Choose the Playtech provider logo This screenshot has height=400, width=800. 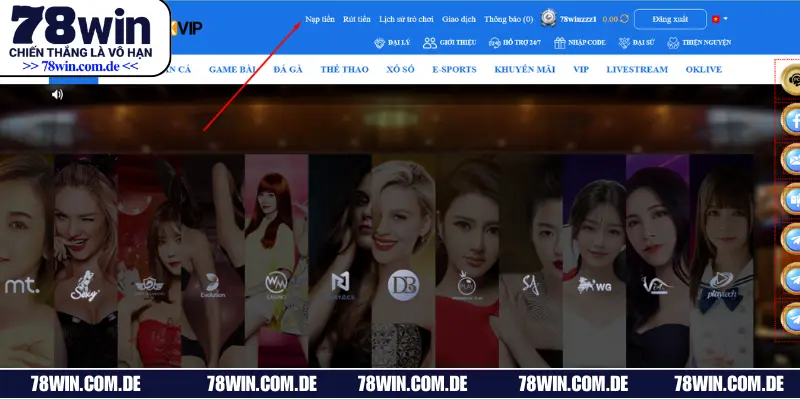[719, 284]
